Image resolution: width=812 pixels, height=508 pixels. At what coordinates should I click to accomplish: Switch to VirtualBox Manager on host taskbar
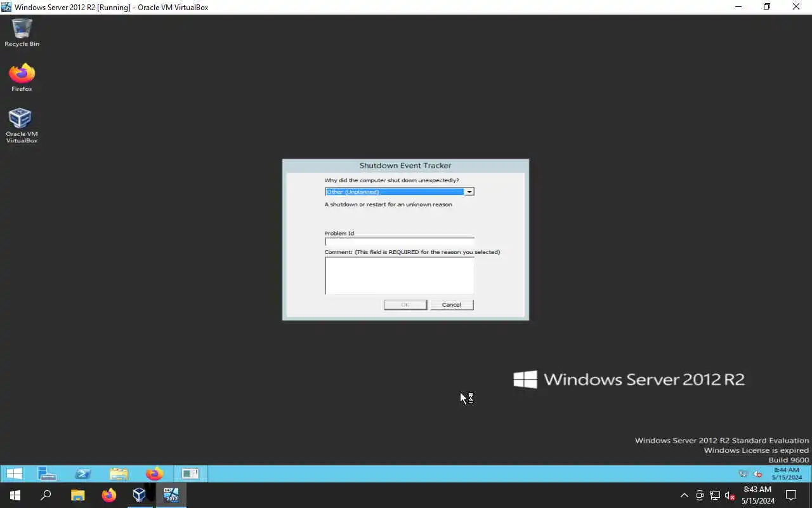pos(139,495)
